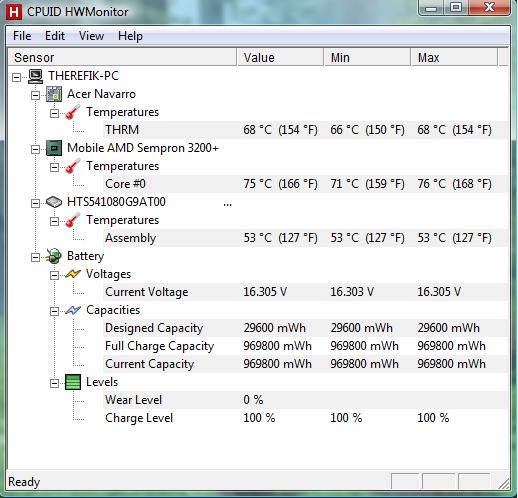Viewport: 518px width, 498px height.
Task: Click the 29600 mWh Designed Capacity value
Action: [x=274, y=328]
